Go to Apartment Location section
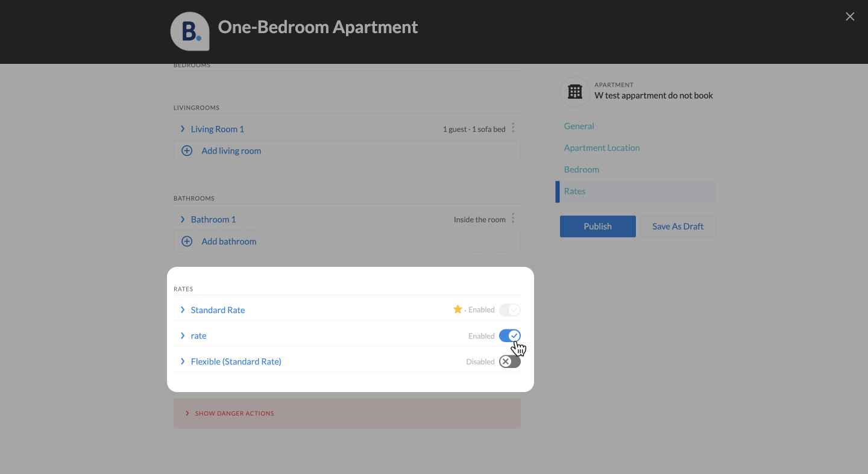Screen dimensions: 868x474 (x=602, y=148)
